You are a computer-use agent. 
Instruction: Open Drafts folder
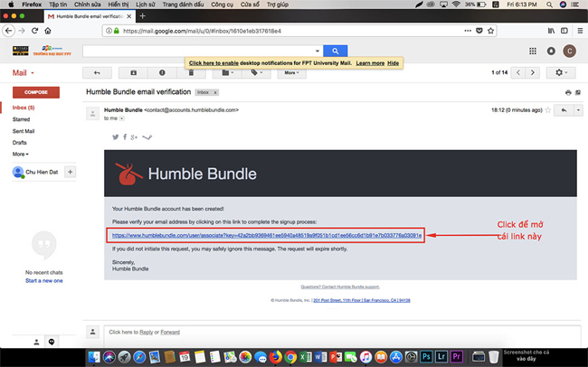tap(20, 143)
